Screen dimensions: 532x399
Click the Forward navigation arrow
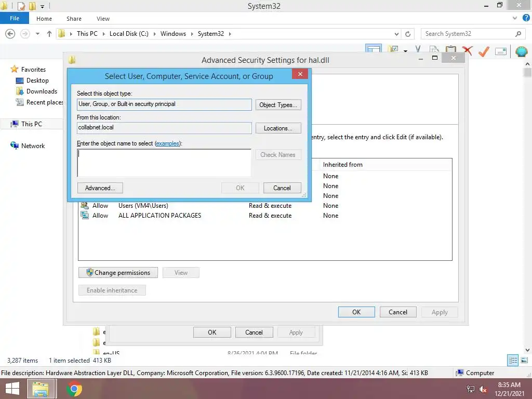click(x=25, y=34)
